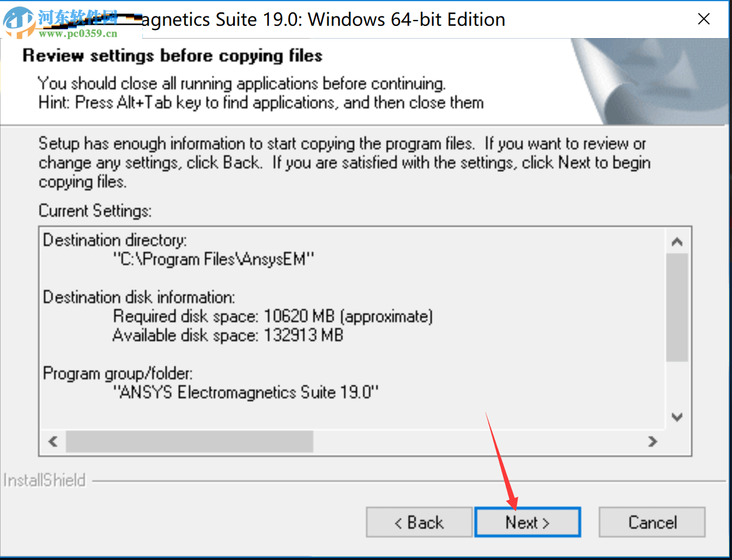Screen dimensions: 732x560
Task: Select the ANSYS Electromagnetics program group text
Action: 246,392
